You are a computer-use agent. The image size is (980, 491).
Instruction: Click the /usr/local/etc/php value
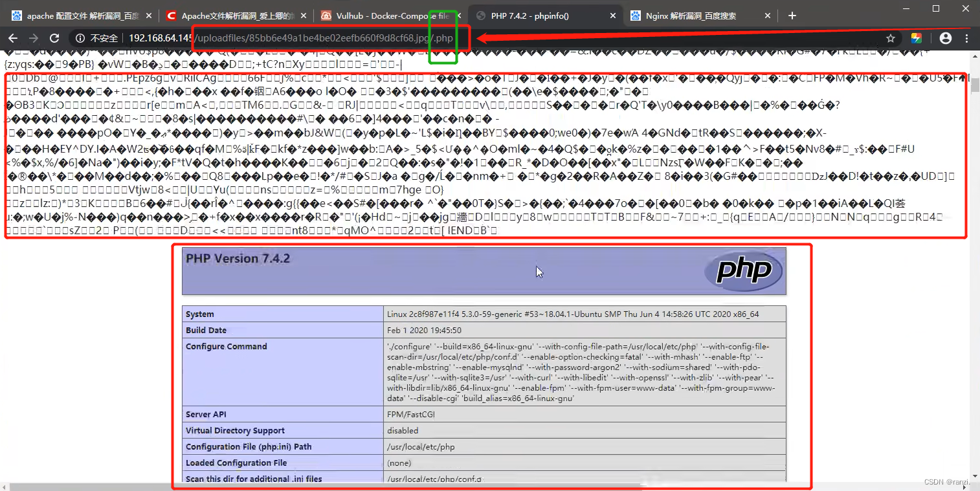(421, 447)
